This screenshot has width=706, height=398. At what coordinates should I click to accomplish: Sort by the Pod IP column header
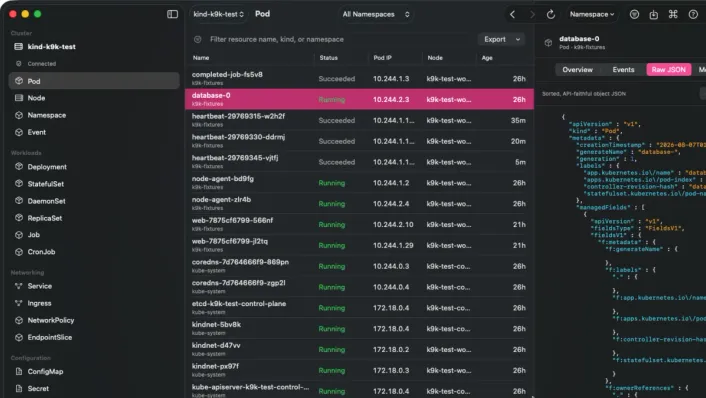383,58
